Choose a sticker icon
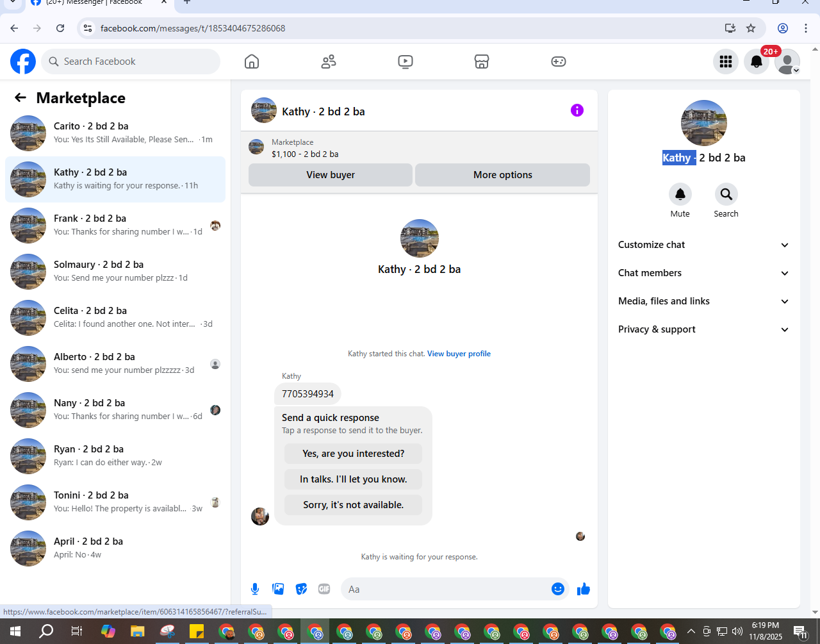 [301, 589]
